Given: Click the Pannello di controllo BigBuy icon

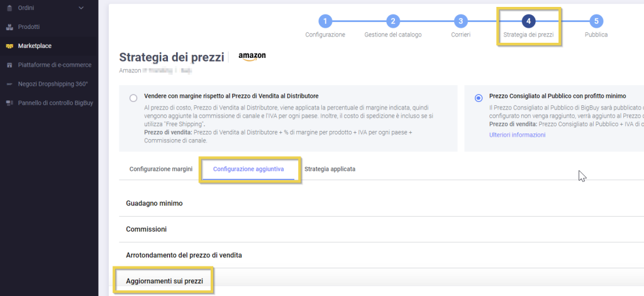Looking at the screenshot, I should (9, 103).
